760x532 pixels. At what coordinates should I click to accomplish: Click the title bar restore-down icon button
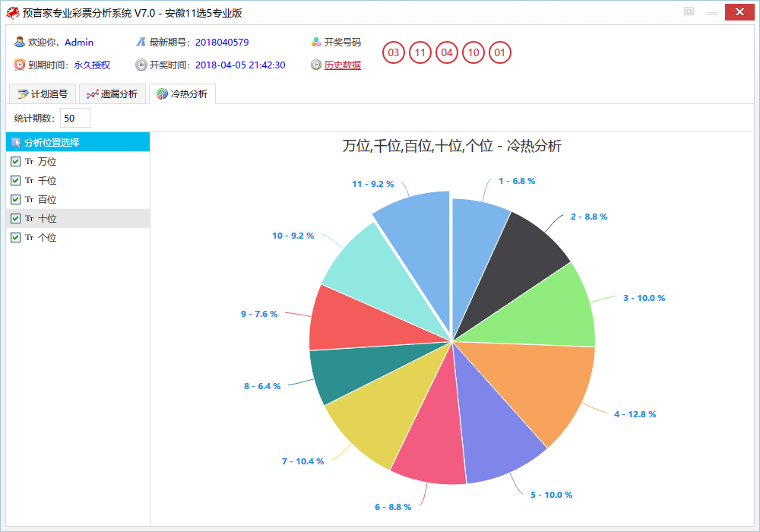click(x=689, y=12)
